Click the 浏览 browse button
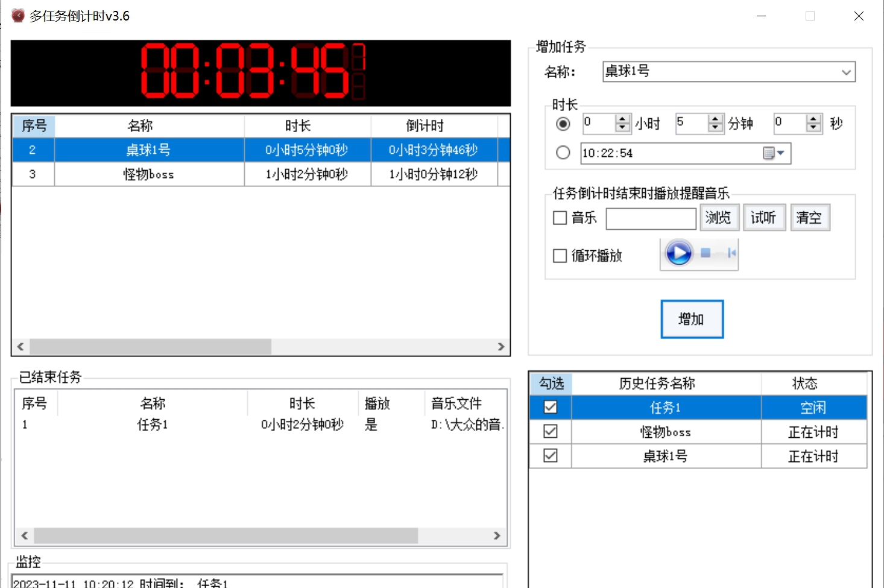 pyautogui.click(x=719, y=218)
